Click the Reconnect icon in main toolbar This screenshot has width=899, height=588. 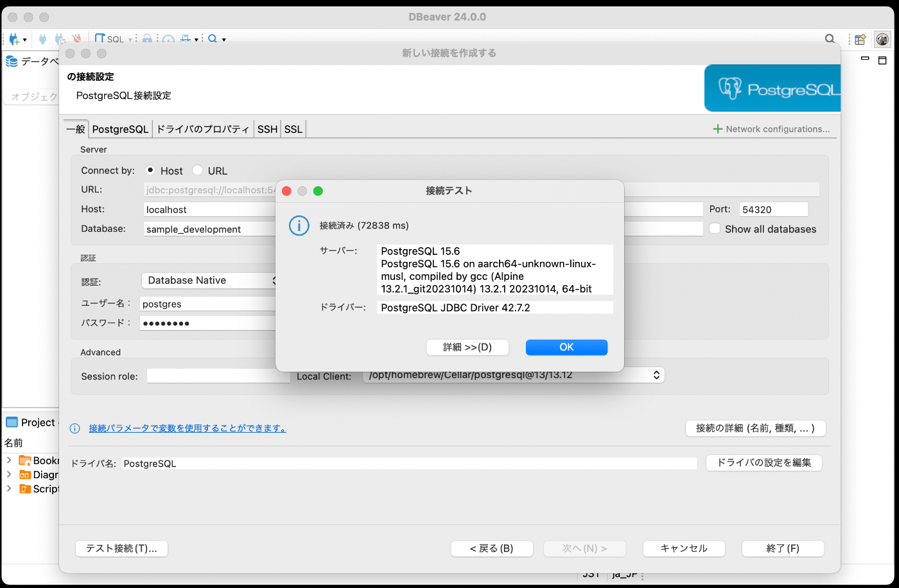coord(60,39)
